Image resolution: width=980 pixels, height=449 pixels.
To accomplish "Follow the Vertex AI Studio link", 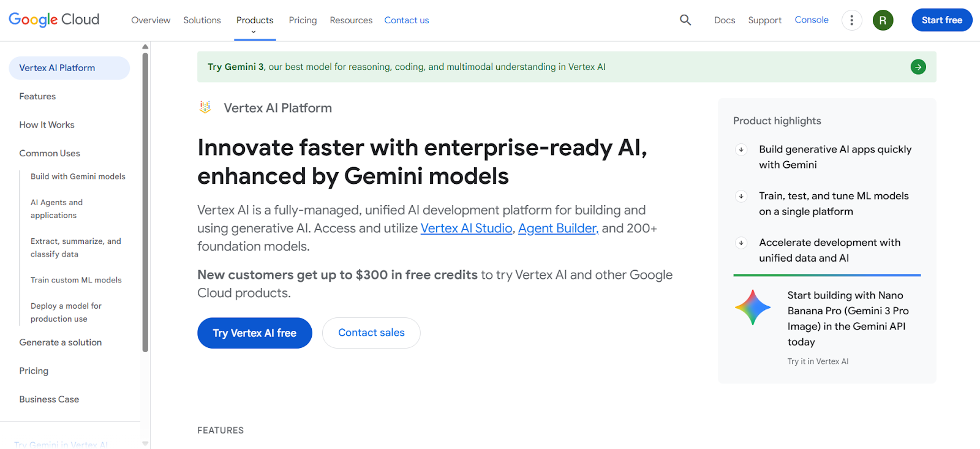I will click(467, 228).
